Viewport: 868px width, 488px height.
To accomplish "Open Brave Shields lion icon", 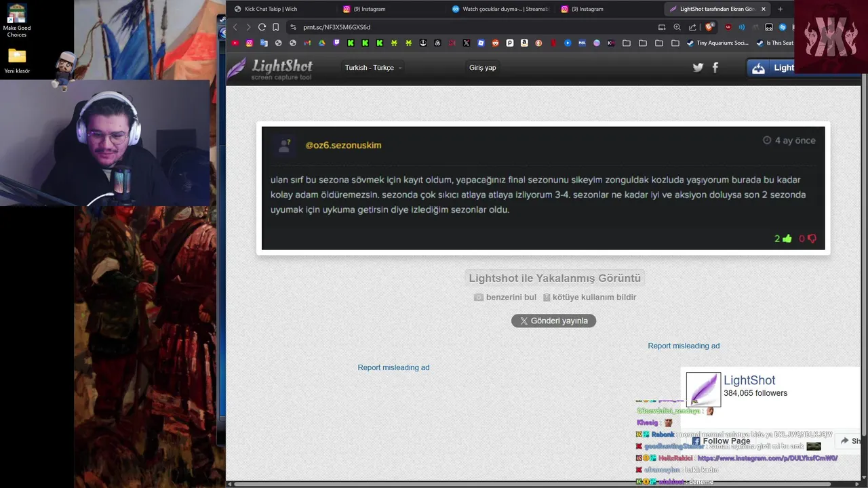I will pyautogui.click(x=709, y=27).
